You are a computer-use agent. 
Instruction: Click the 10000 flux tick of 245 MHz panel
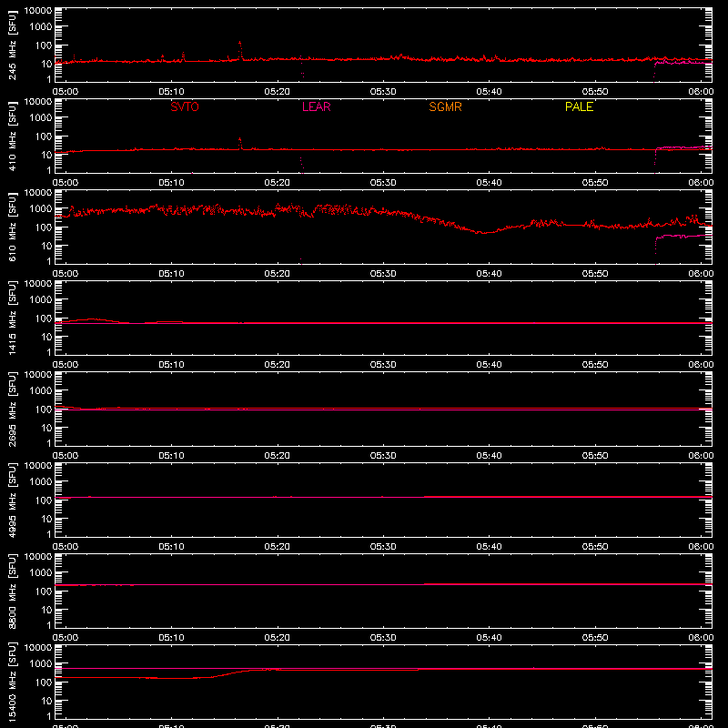tap(38, 11)
